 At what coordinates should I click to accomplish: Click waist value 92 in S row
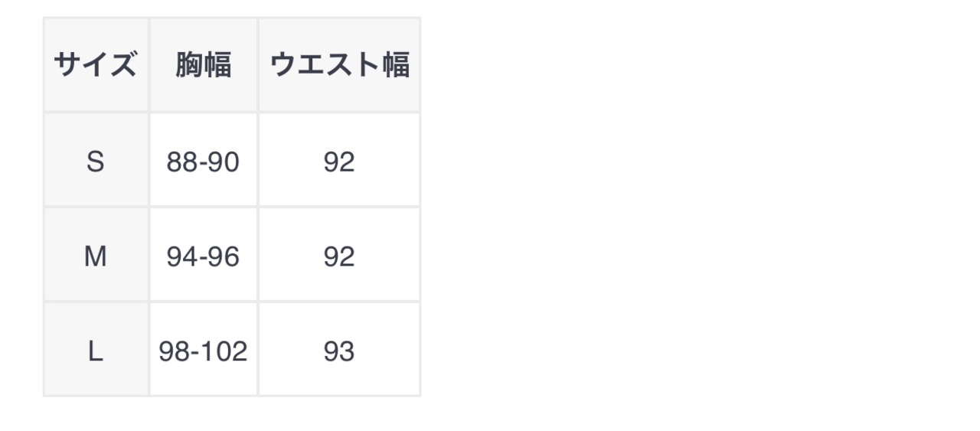[x=339, y=162]
